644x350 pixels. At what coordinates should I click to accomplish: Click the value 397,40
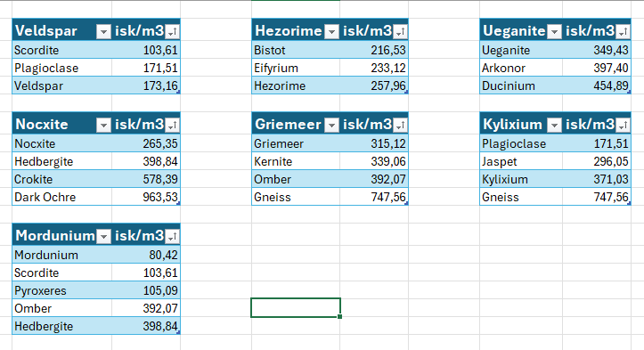[597, 68]
